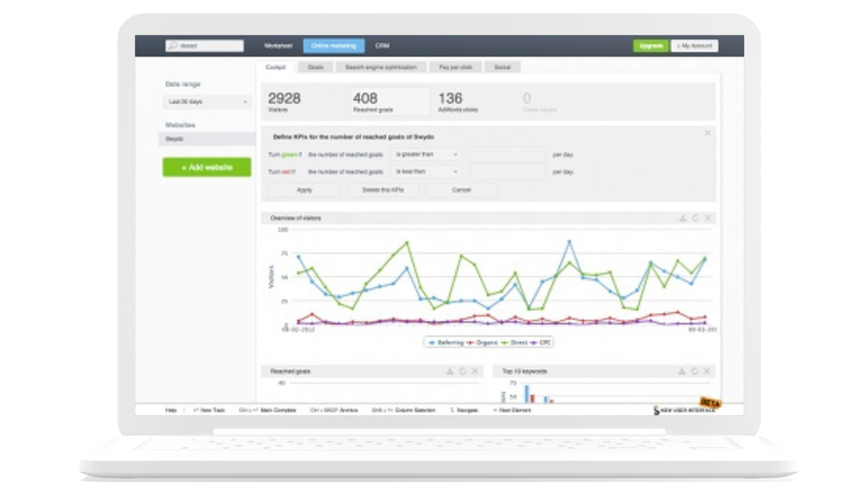Download the Overview of visitors chart
The height and width of the screenshot is (488, 868).
point(683,218)
